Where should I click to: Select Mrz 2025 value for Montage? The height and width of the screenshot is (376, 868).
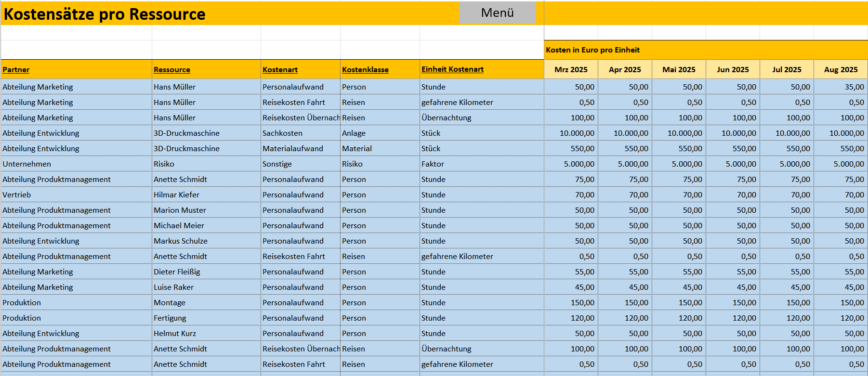click(x=571, y=302)
